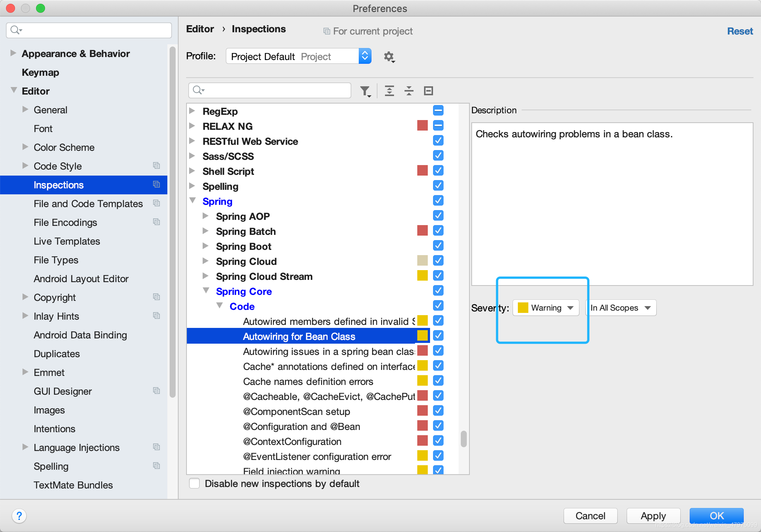761x532 pixels.
Task: Click the inspections search magnifier icon
Action: point(198,90)
